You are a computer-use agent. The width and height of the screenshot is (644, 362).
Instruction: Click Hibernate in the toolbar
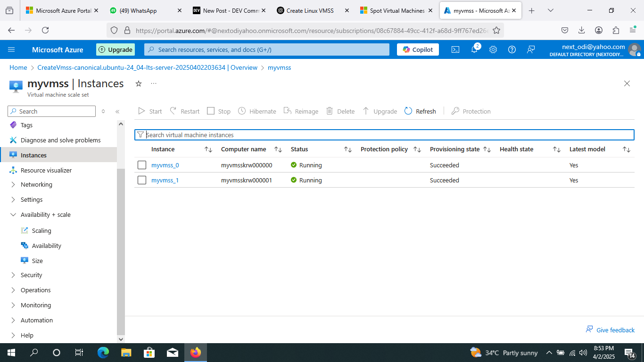257,111
